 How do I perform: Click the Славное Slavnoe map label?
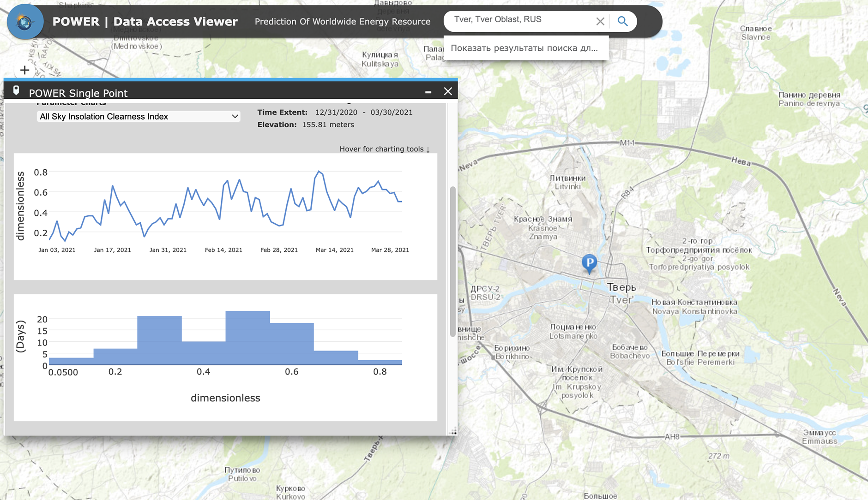756,33
